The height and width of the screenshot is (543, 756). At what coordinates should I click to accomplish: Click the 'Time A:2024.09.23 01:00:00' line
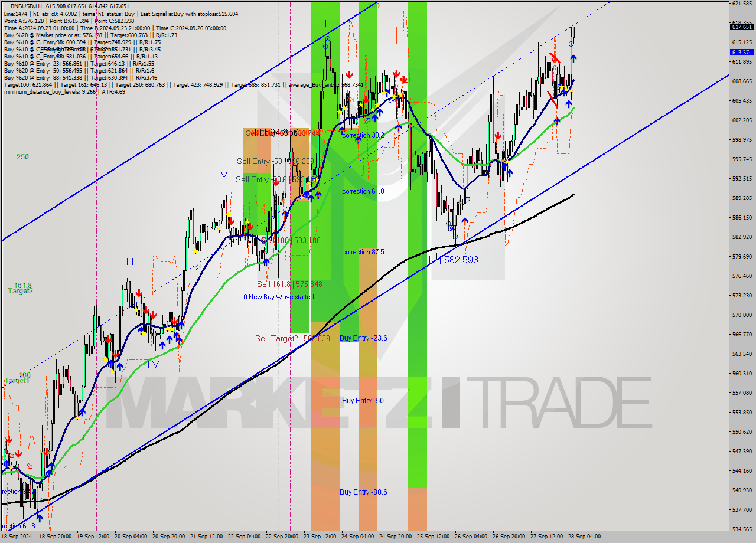click(115, 28)
